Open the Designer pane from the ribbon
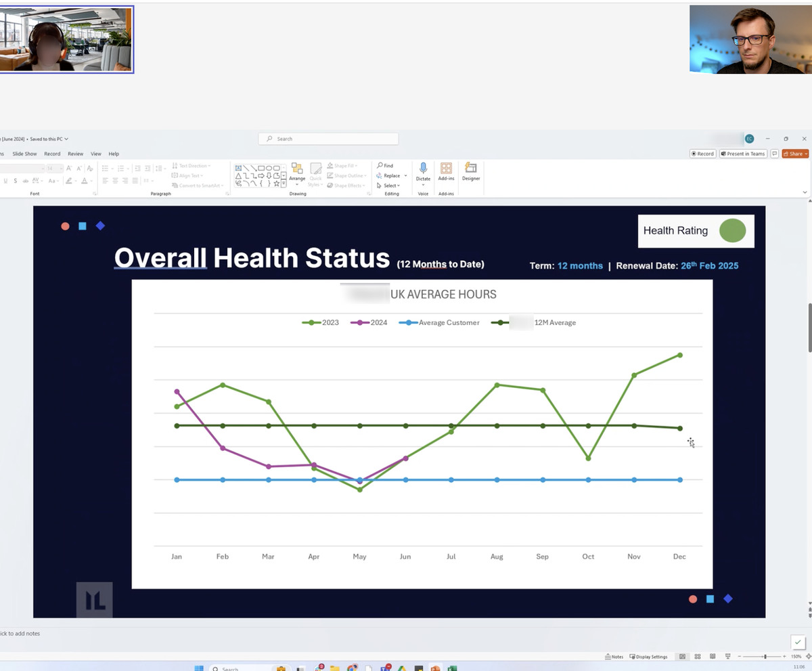The image size is (812, 671). (x=471, y=172)
